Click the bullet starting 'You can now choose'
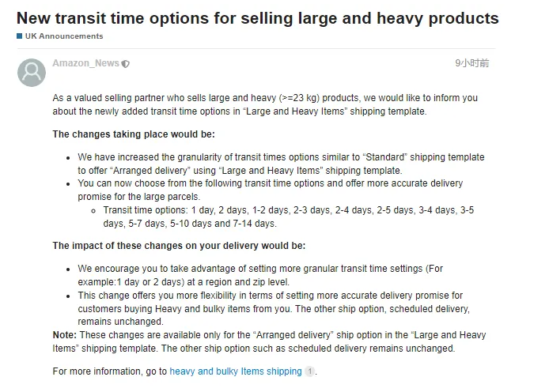 [271, 190]
